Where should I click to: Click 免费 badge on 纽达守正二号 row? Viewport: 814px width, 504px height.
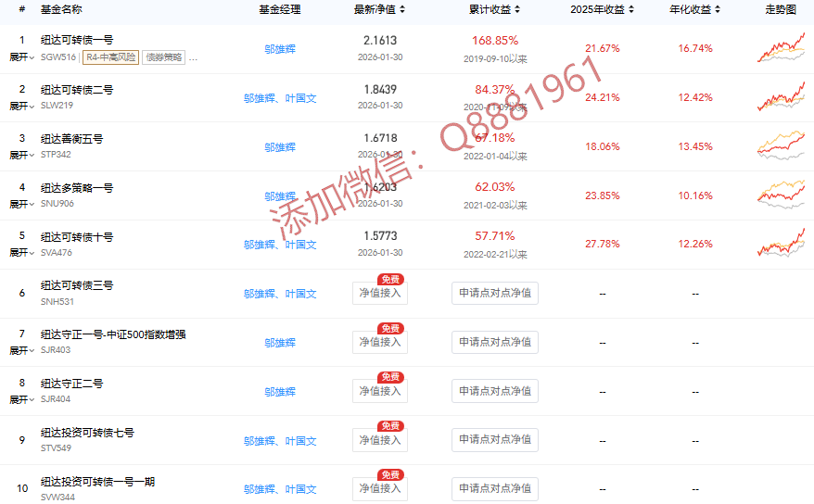pos(389,377)
